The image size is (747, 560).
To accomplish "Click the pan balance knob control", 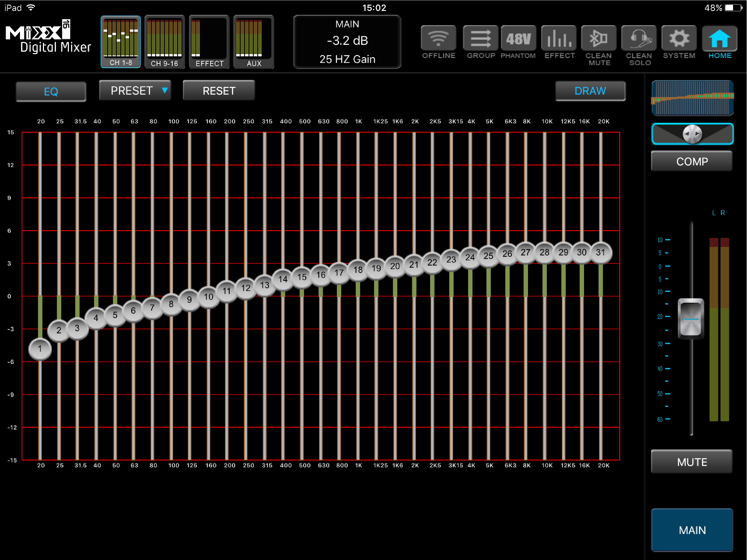I will click(x=692, y=134).
